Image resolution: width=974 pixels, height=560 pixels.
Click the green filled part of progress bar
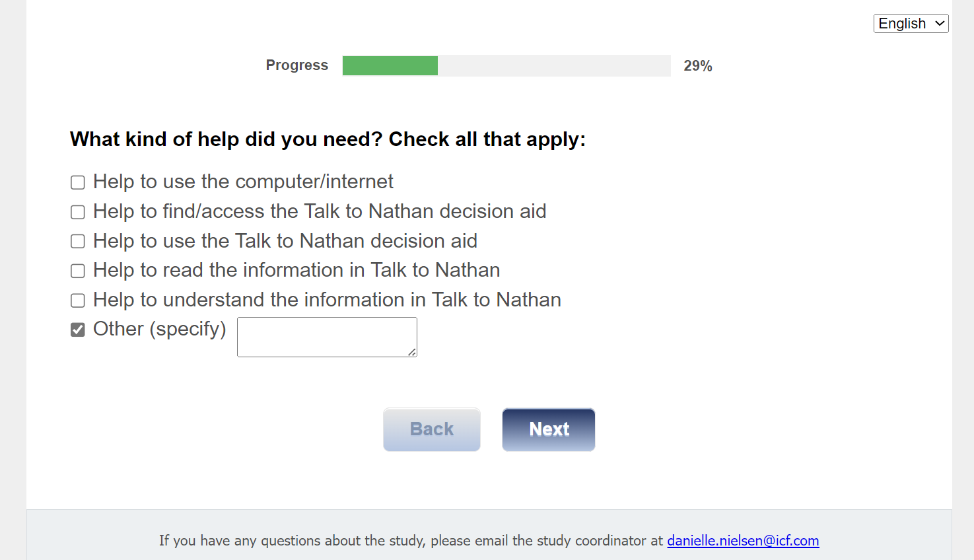(x=390, y=65)
